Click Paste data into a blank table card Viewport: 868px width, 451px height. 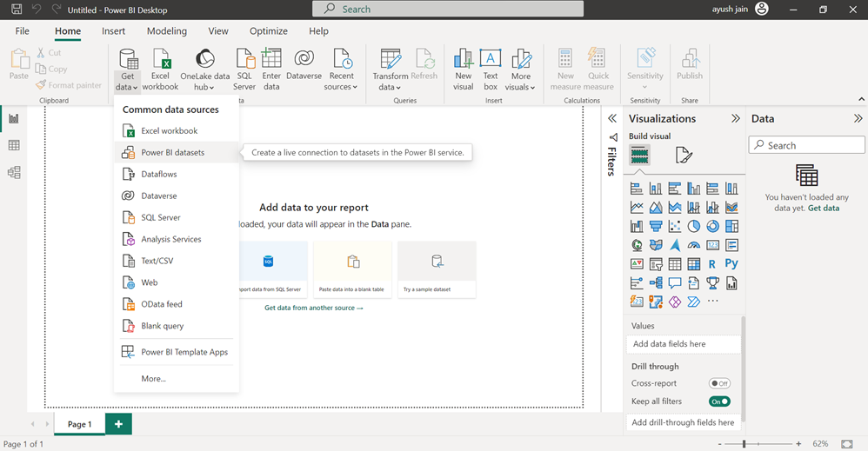point(352,269)
